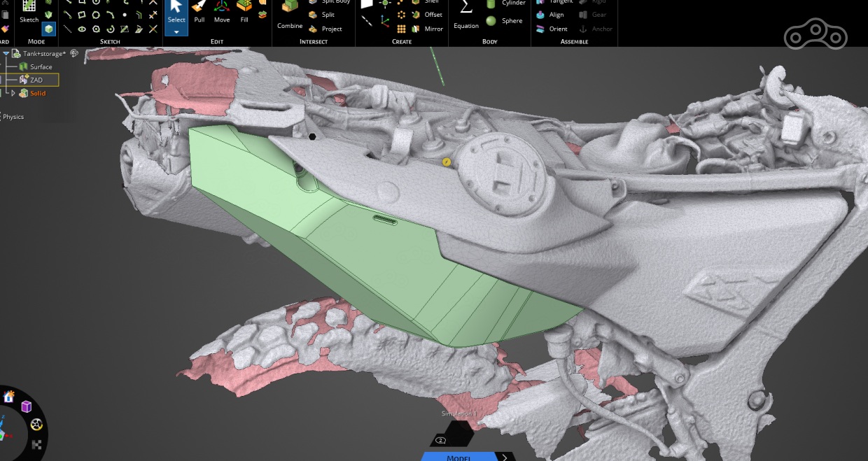Collapse the Tank+storage root node

(6, 53)
